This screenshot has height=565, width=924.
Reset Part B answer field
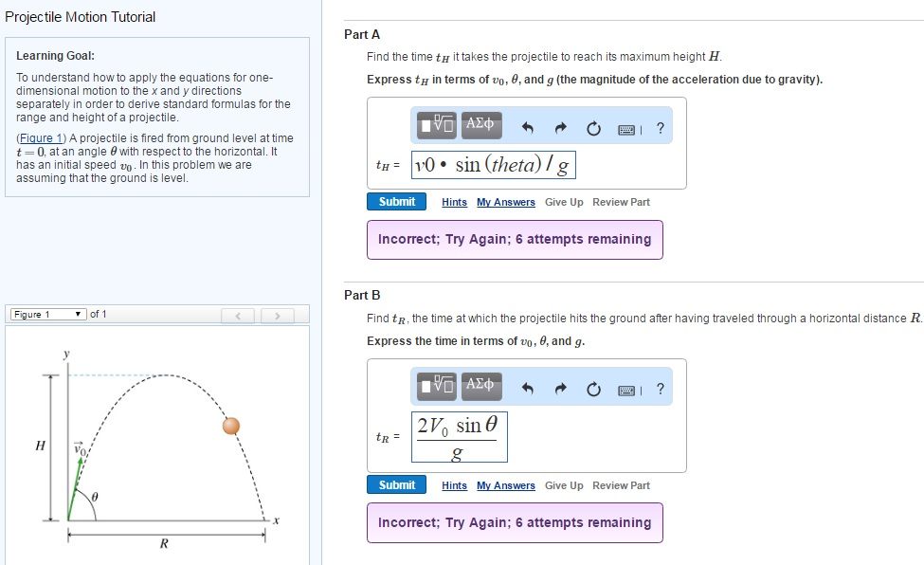point(593,389)
